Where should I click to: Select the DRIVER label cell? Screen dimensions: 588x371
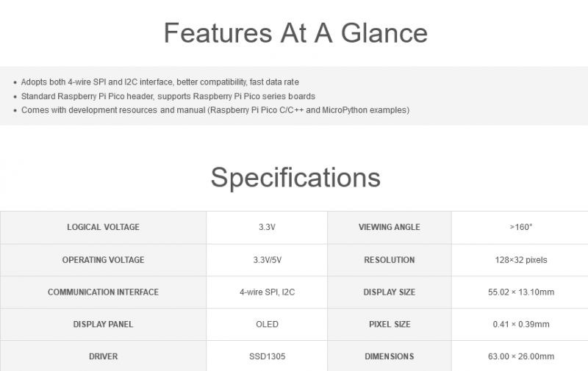(103, 356)
